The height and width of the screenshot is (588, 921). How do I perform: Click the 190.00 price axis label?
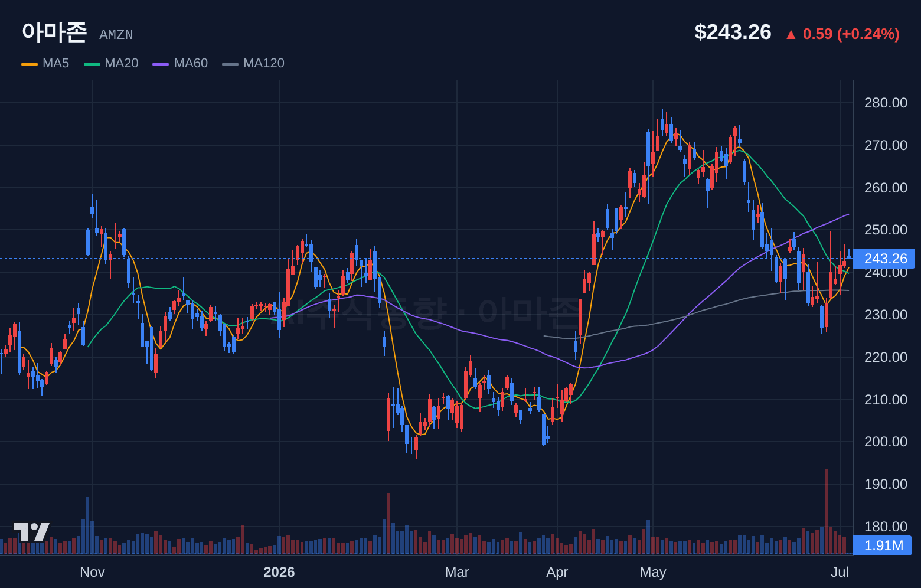click(x=886, y=484)
